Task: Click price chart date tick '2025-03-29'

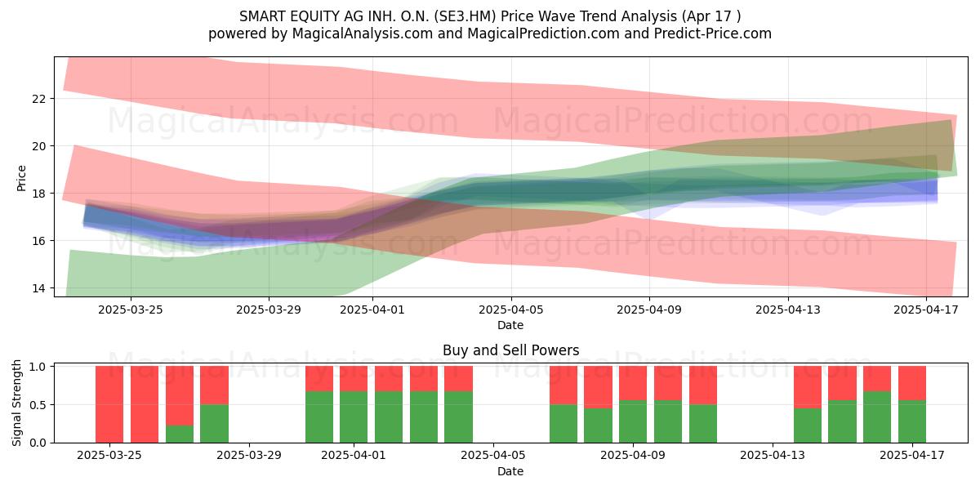Action: point(269,310)
